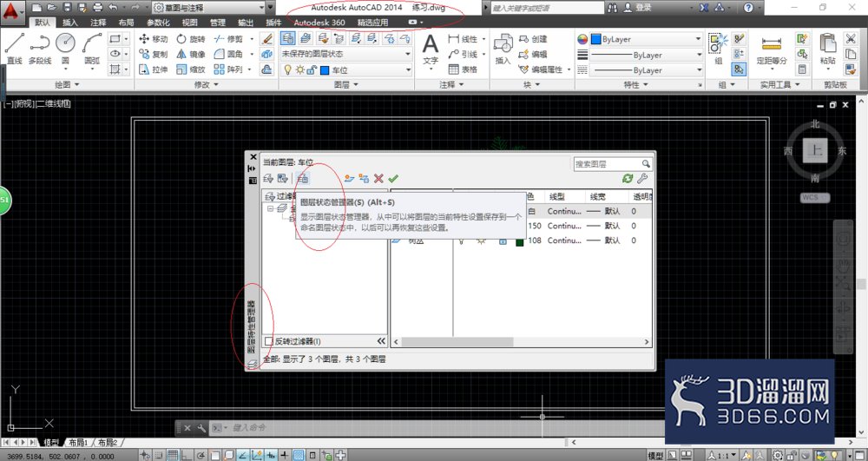Image resolution: width=868 pixels, height=461 pixels.
Task: Toggle the 反转过滤器 checkbox
Action: click(269, 341)
